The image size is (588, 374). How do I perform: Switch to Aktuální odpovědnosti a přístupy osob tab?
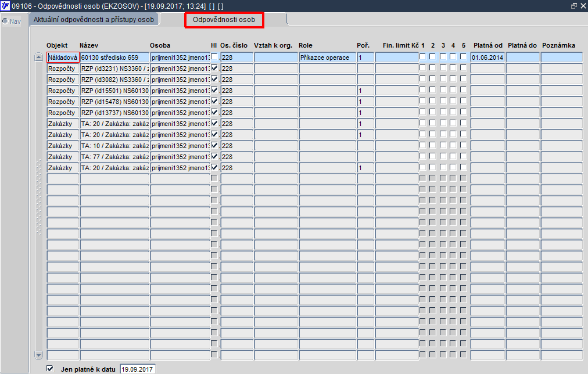pyautogui.click(x=94, y=20)
